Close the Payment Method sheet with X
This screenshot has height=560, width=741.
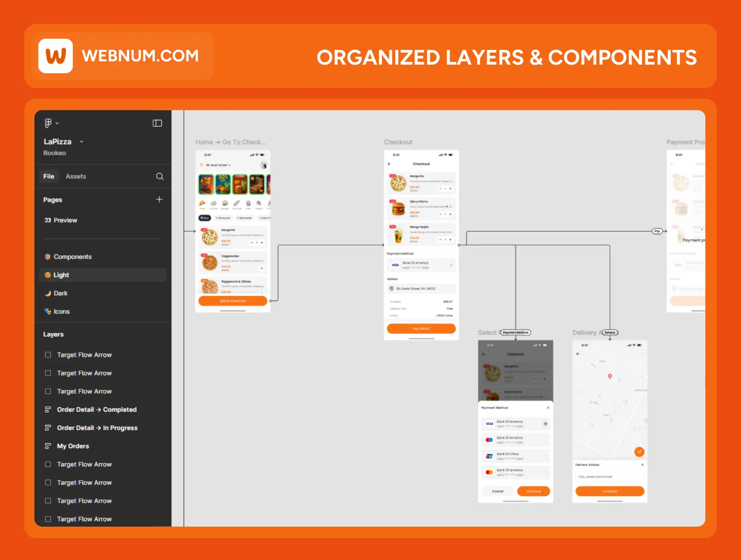coord(548,408)
